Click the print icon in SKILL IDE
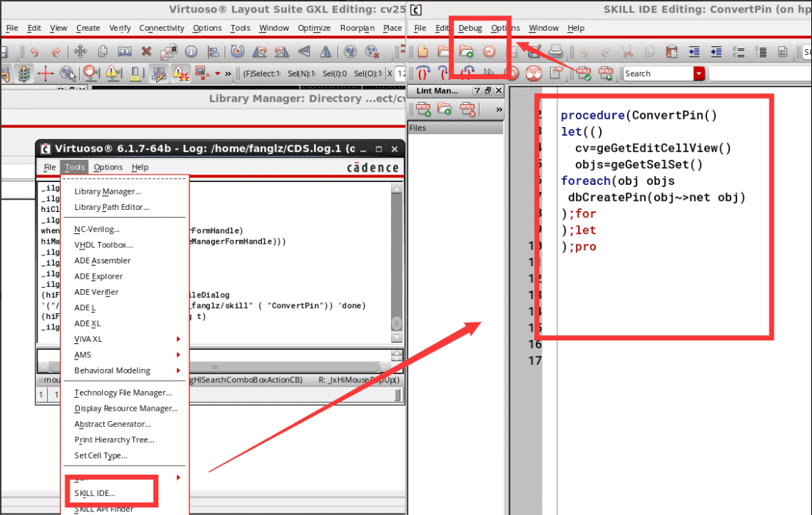Viewport: 812px width, 515px height. (556, 51)
